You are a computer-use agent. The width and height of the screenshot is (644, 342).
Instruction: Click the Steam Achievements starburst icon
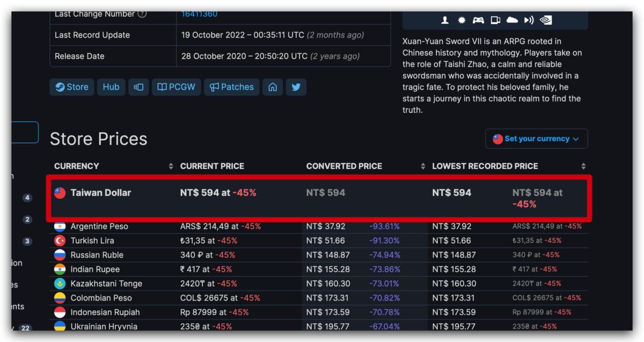461,20
